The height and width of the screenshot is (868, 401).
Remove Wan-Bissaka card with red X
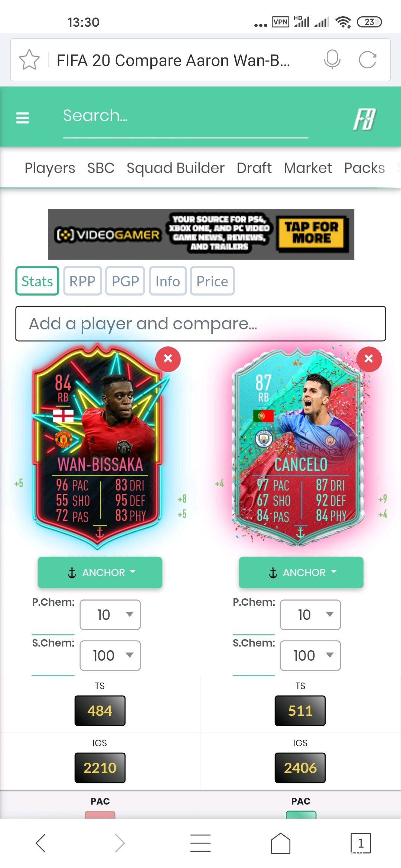click(168, 359)
